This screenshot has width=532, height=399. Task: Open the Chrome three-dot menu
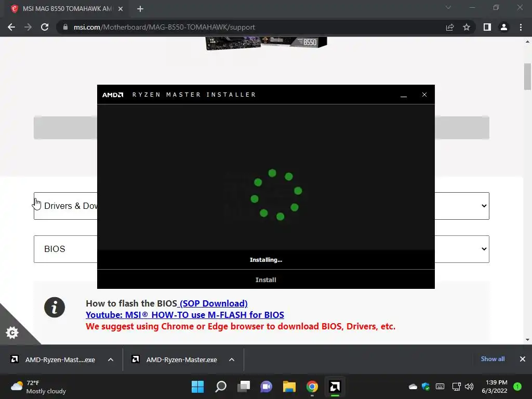[x=521, y=27]
